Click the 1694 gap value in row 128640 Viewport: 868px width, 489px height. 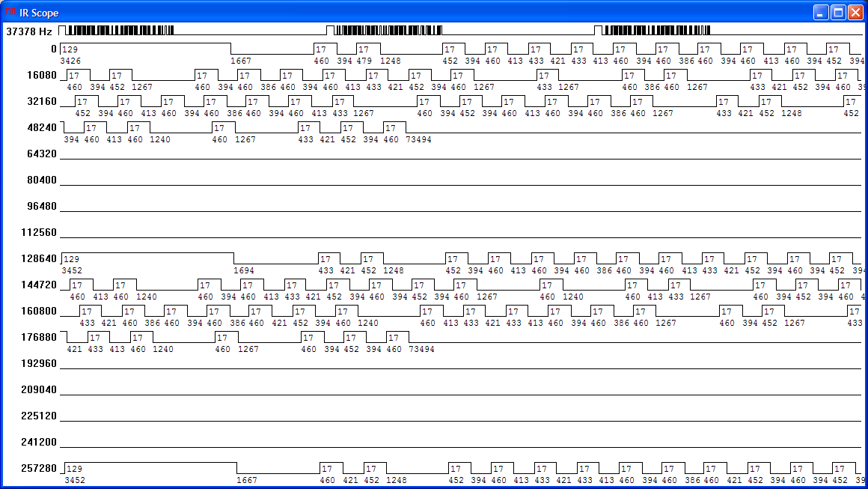(244, 271)
